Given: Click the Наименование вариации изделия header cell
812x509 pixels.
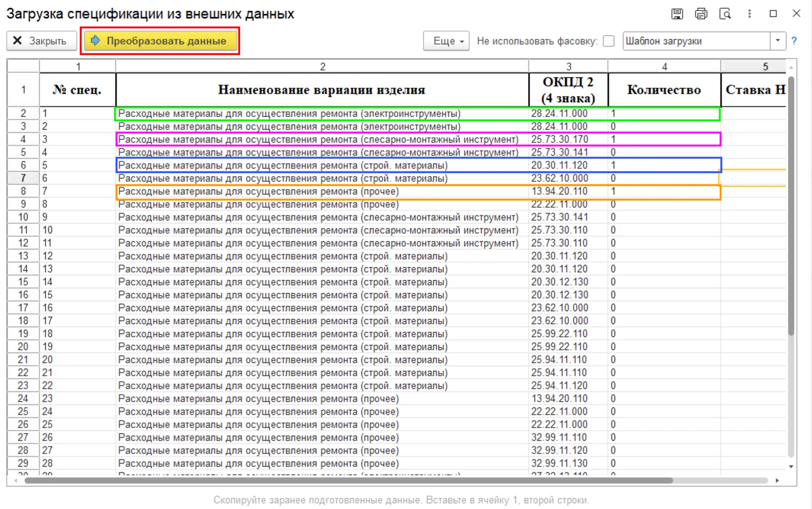Looking at the screenshot, I should tap(322, 90).
